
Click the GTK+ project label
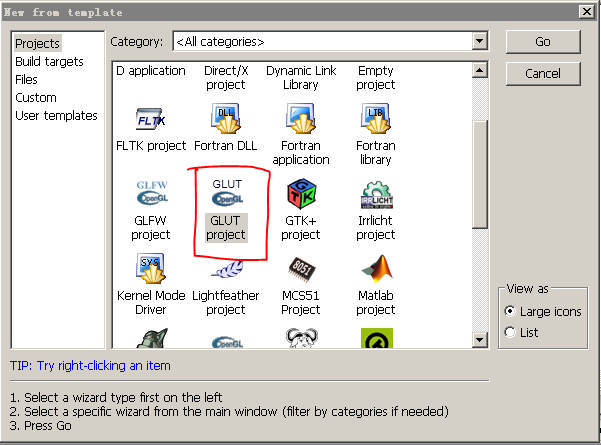pos(301,228)
